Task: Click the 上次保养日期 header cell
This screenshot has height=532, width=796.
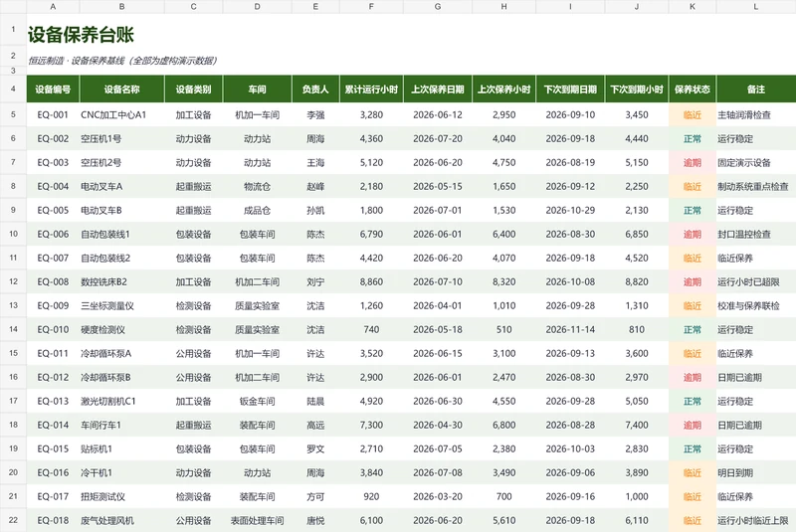Action: pos(438,89)
